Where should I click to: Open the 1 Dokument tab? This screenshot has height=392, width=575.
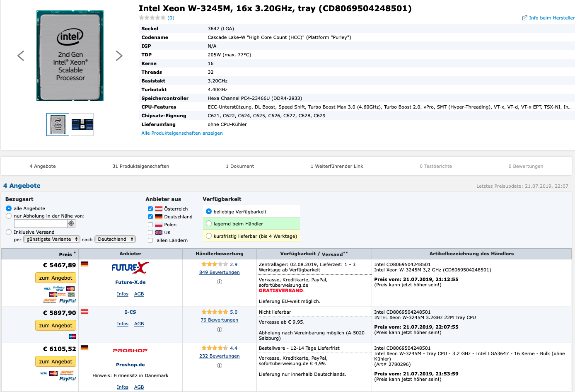click(240, 166)
